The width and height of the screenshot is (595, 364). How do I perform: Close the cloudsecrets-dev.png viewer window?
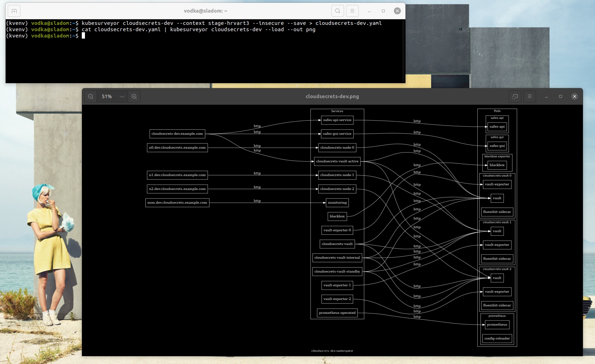574,96
